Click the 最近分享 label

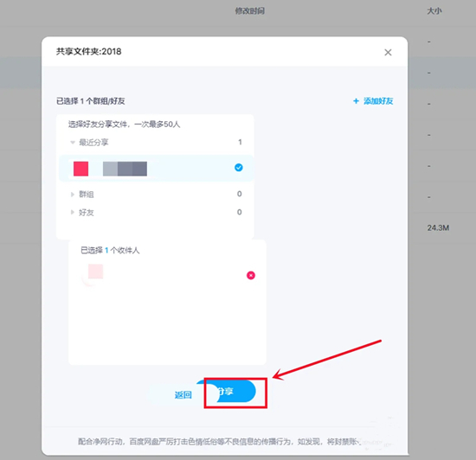coord(93,142)
